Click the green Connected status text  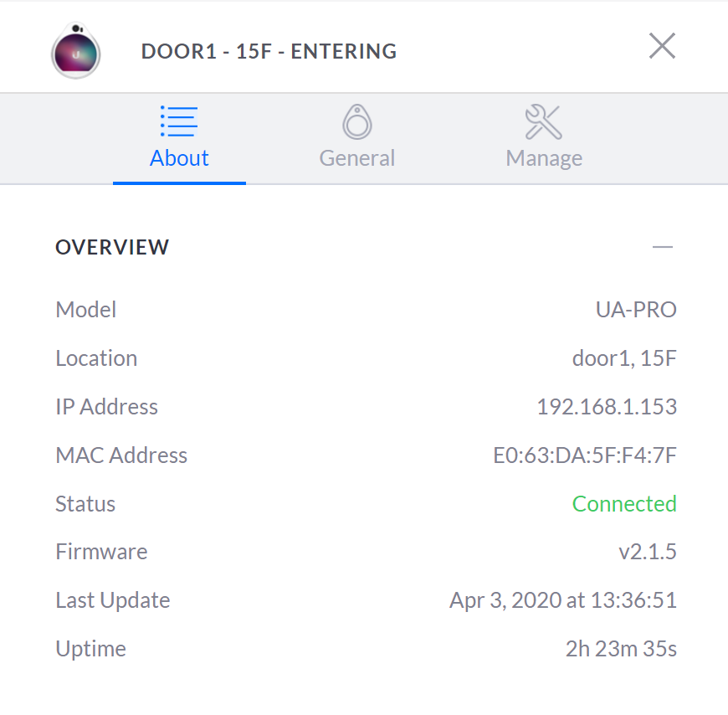(624, 504)
